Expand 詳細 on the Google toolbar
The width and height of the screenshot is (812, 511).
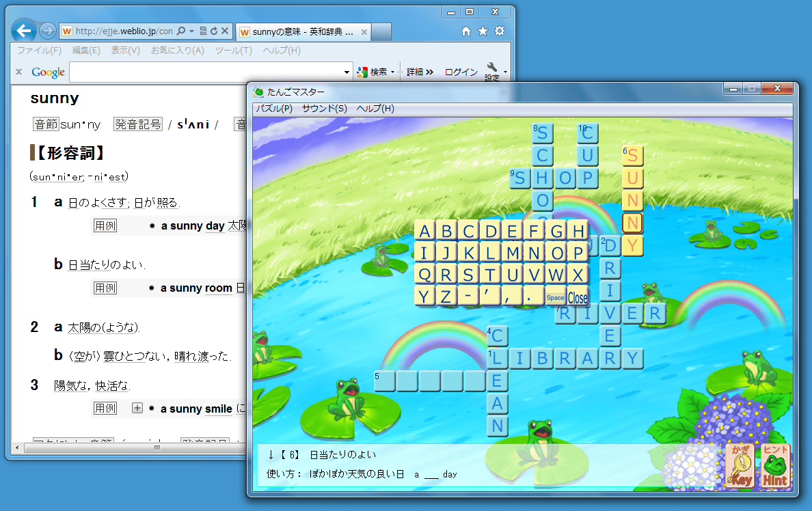(420, 72)
